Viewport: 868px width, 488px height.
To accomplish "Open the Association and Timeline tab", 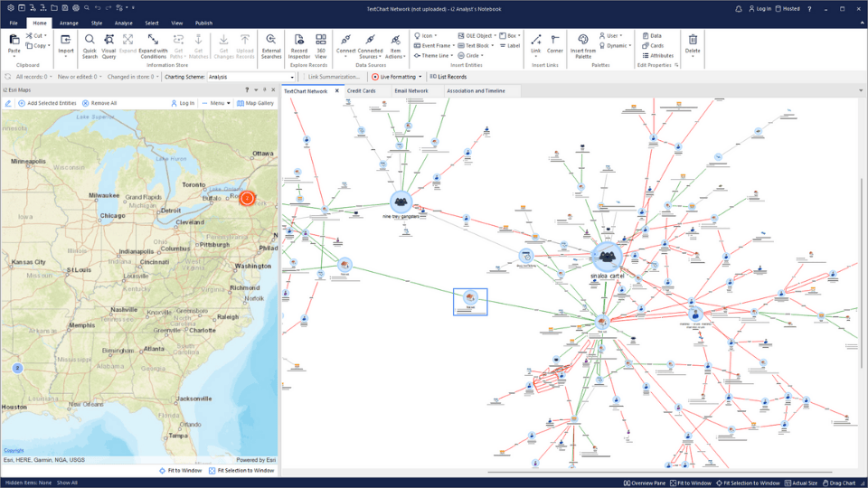I will click(476, 90).
